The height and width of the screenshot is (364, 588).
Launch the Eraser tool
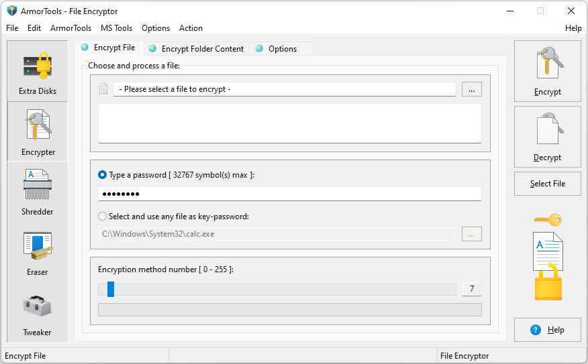[38, 252]
